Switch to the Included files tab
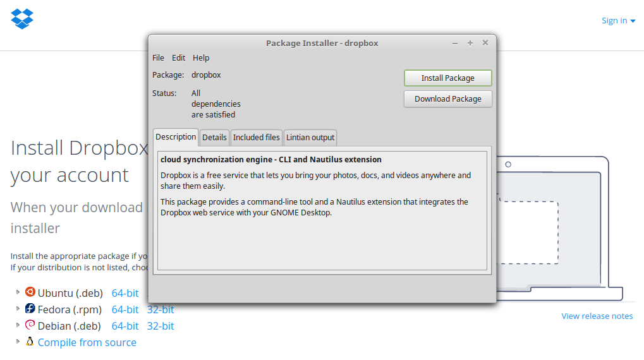 (257, 138)
